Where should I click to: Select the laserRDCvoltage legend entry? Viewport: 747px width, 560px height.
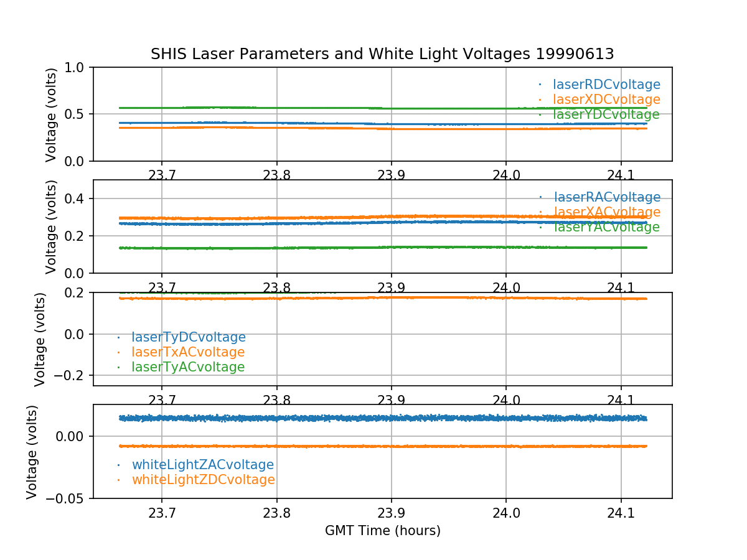click(606, 85)
